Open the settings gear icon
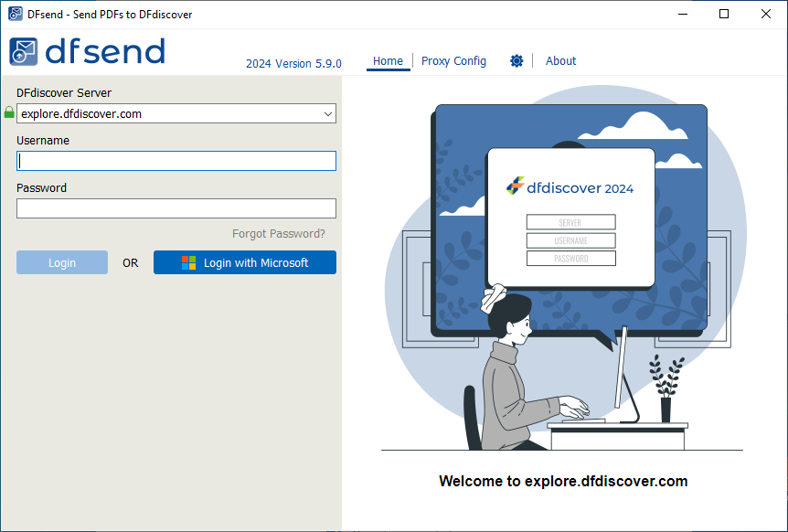The width and height of the screenshot is (788, 532). (516, 60)
